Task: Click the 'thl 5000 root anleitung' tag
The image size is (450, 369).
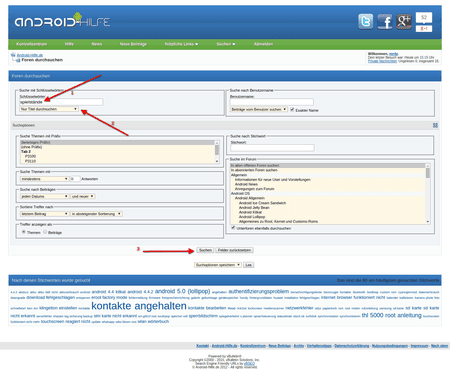Action: point(392,315)
